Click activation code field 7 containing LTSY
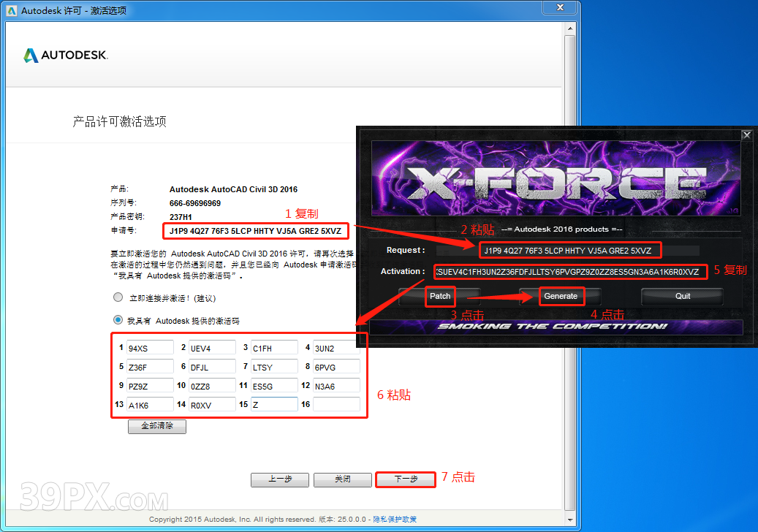 click(x=274, y=366)
